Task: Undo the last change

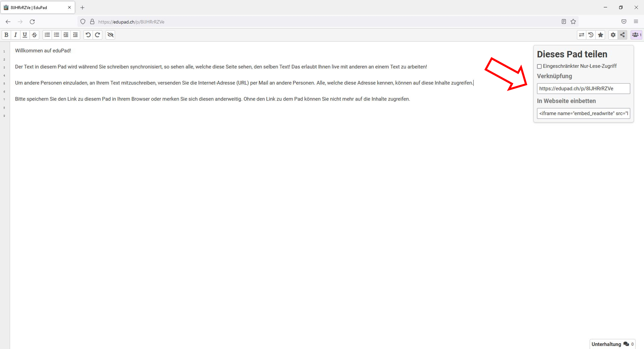Action: click(x=88, y=35)
